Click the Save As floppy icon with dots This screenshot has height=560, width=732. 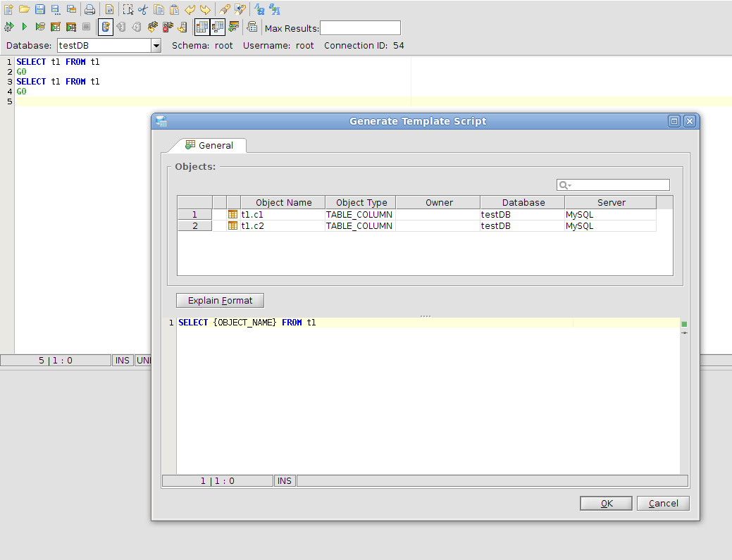pos(56,9)
